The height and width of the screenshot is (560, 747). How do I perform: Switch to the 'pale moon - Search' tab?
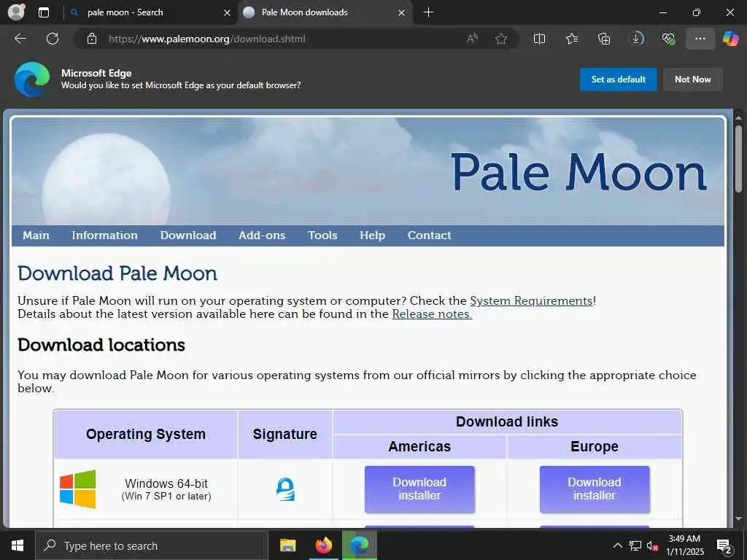pyautogui.click(x=149, y=12)
